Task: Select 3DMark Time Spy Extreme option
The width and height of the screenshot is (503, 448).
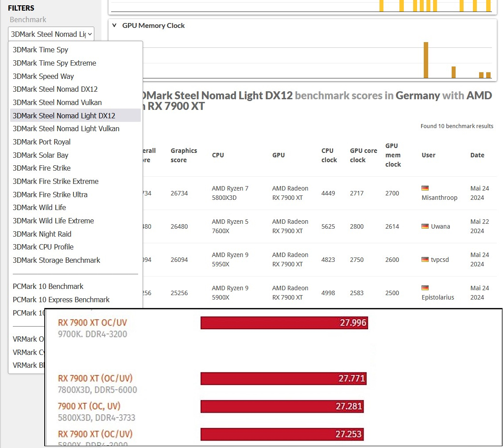Action: pos(54,63)
